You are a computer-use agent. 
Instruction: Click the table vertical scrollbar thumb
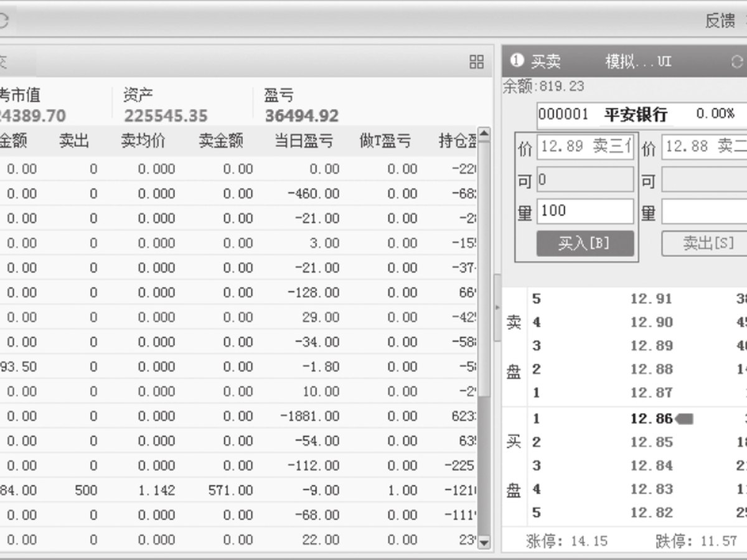[484, 269]
